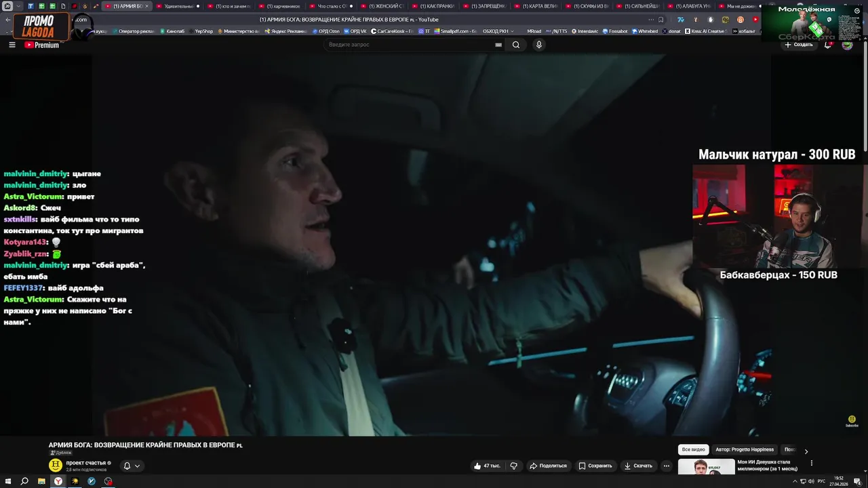Screen dimensions: 868x488
Task: Close the active АРМИЯ БОГА tab
Action: (146, 6)
